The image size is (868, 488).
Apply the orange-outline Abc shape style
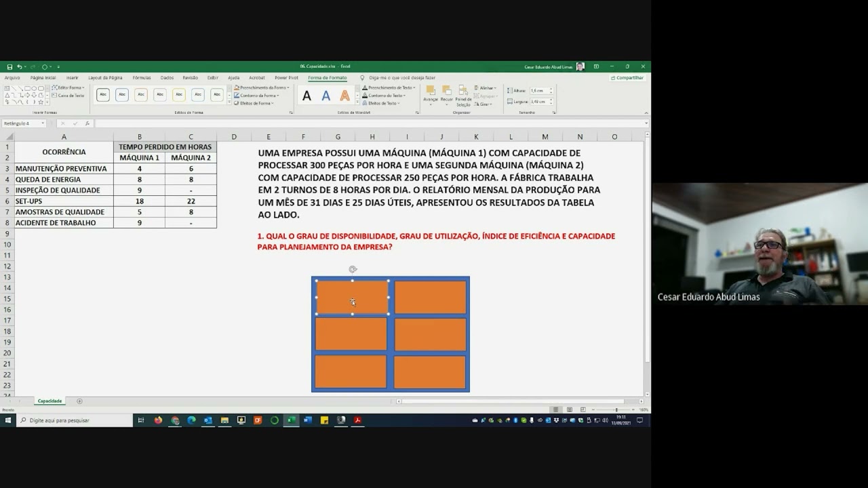pyautogui.click(x=141, y=95)
